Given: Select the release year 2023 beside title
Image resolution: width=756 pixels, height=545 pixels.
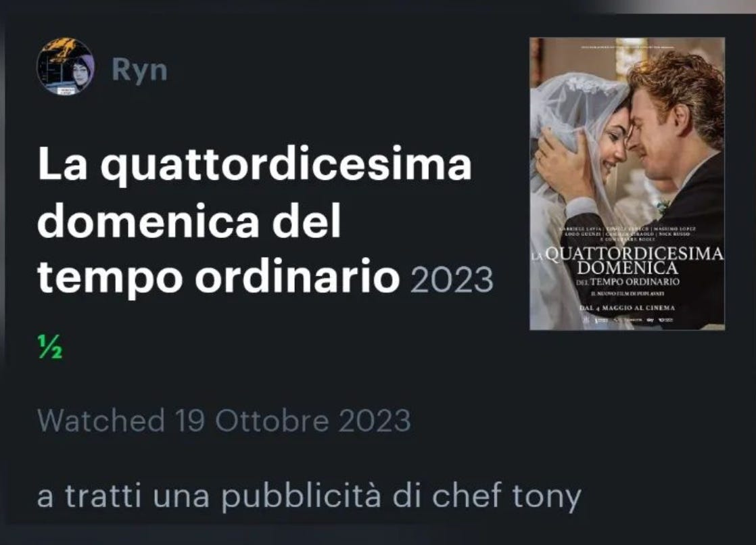Looking at the screenshot, I should coord(452,280).
